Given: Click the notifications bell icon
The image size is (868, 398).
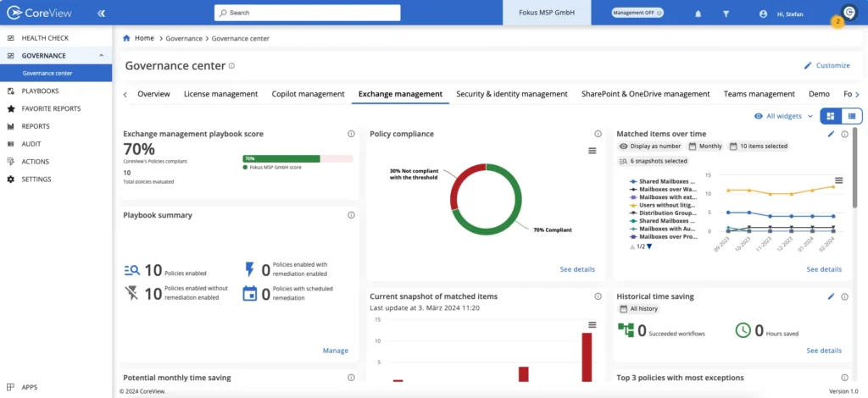Looking at the screenshot, I should [x=698, y=14].
